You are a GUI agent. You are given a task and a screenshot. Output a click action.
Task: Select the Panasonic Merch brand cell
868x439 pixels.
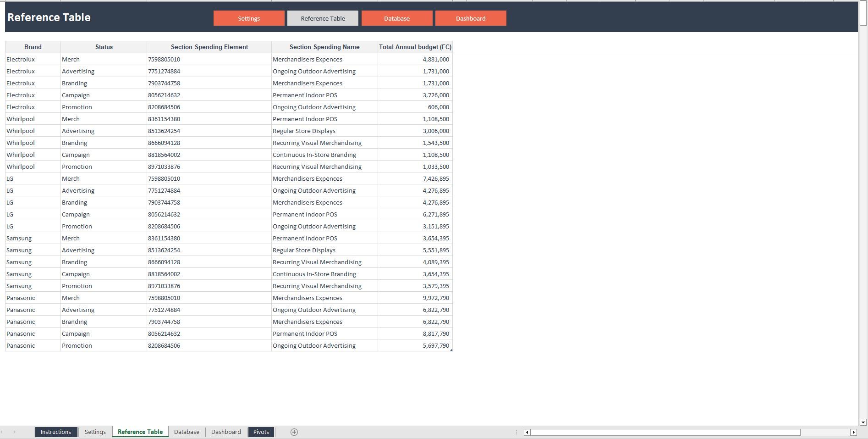(33, 298)
